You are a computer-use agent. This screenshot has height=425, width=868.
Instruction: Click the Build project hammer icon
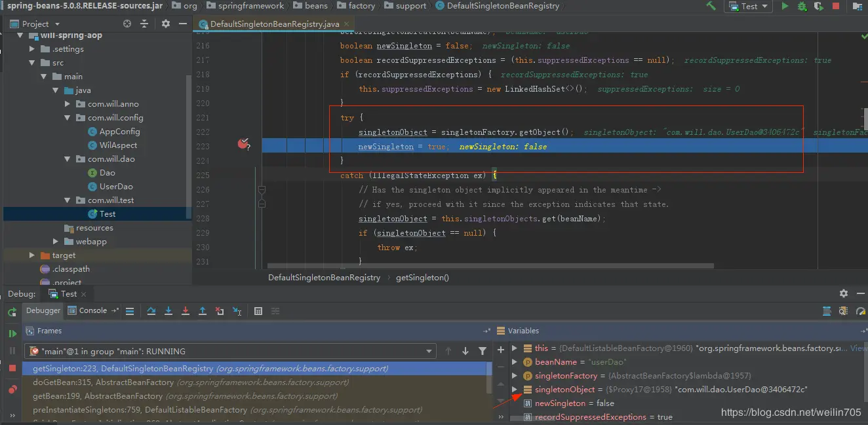(x=711, y=6)
